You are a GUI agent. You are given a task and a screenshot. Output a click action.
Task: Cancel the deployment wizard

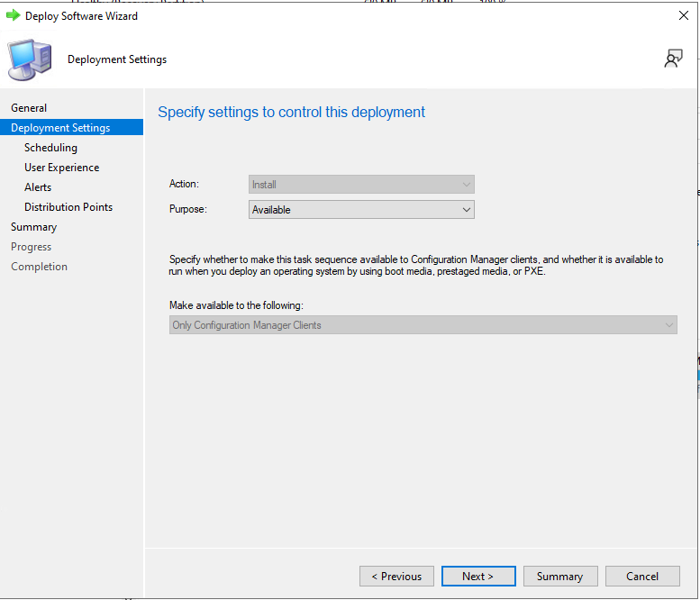tap(642, 577)
